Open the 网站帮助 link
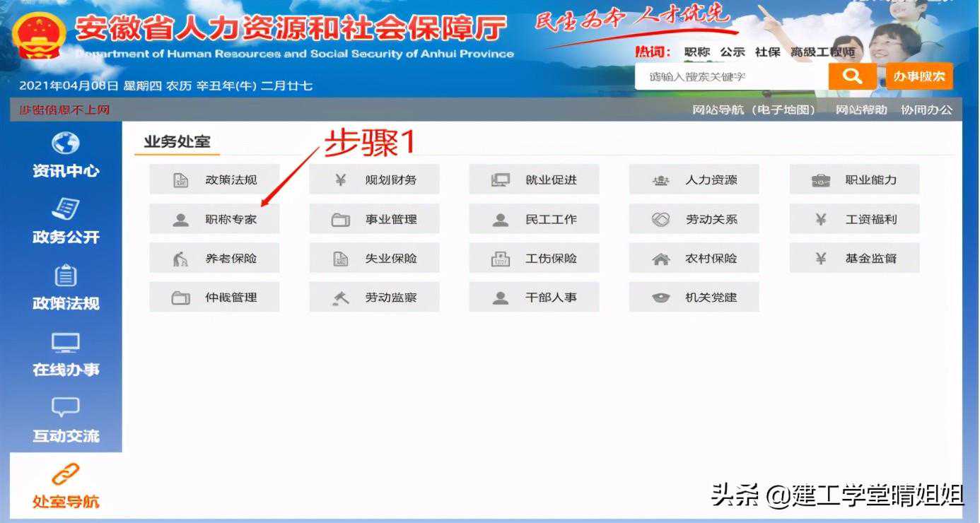 tap(861, 110)
